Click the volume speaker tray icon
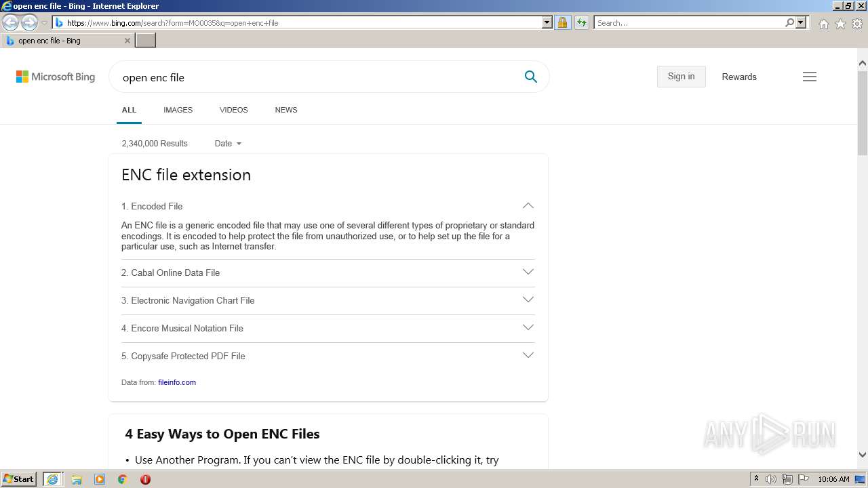This screenshot has height=488, width=868. [771, 479]
